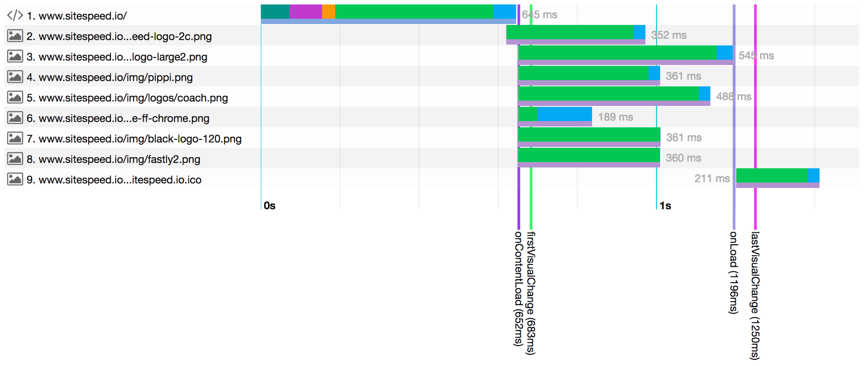Click the onLoad (1196ms) marker label
This screenshot has height=366, width=868.
pyautogui.click(x=734, y=272)
